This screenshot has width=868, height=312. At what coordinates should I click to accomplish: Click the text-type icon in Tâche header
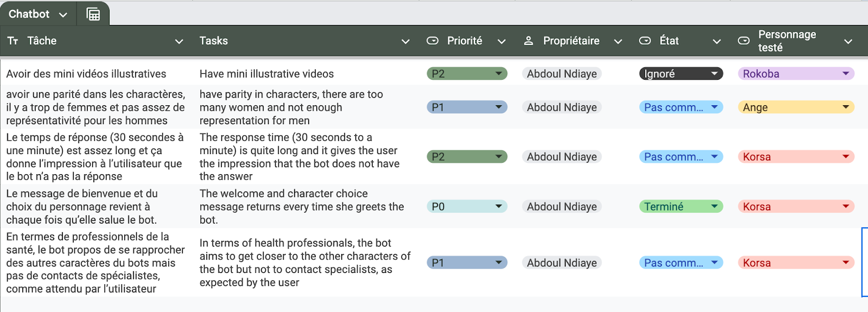coord(13,41)
